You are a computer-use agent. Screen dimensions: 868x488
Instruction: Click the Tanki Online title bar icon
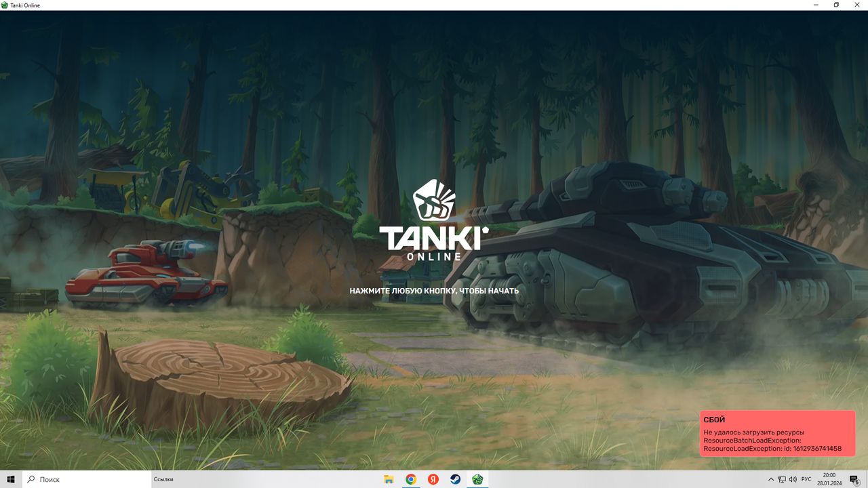coord(5,5)
